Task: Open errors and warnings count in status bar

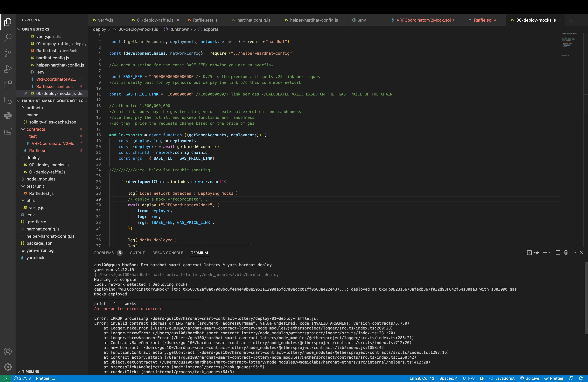Action: [22, 378]
